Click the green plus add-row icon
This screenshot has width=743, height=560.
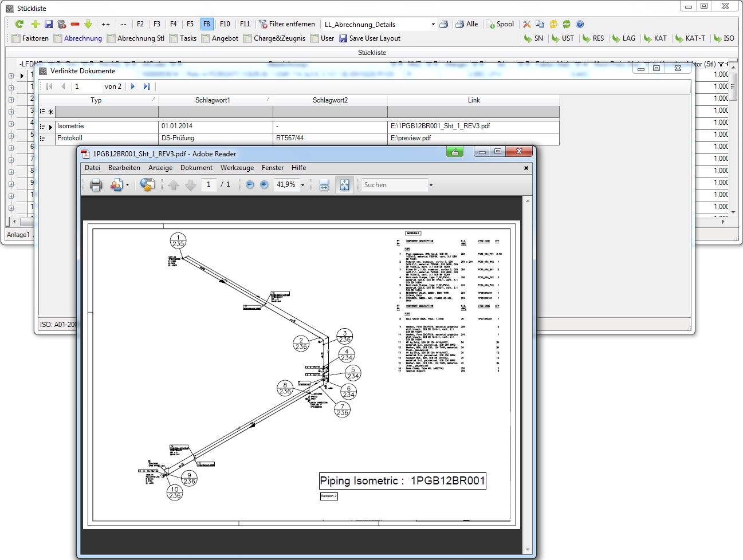(35, 24)
